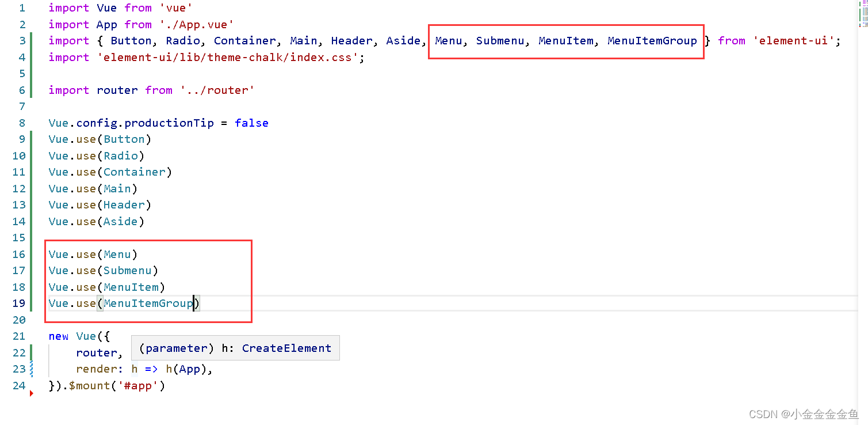Click the 'element-ui' string ending line 3
Screen dimensions: 868x425
[x=794, y=41]
